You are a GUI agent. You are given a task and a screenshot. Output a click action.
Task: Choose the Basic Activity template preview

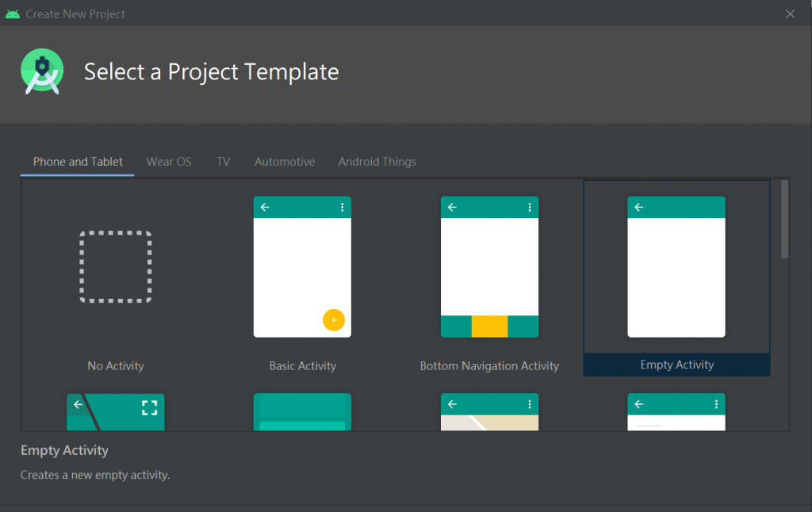(x=302, y=266)
